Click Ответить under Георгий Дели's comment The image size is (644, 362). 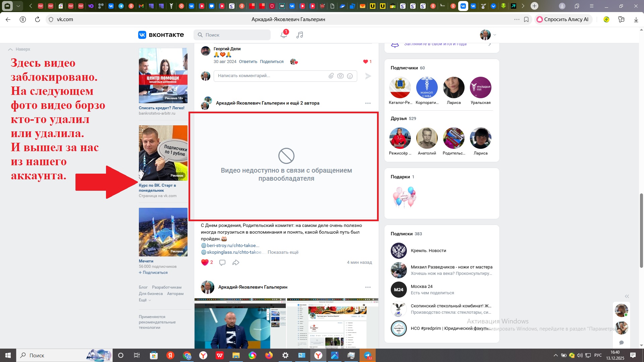click(x=248, y=62)
